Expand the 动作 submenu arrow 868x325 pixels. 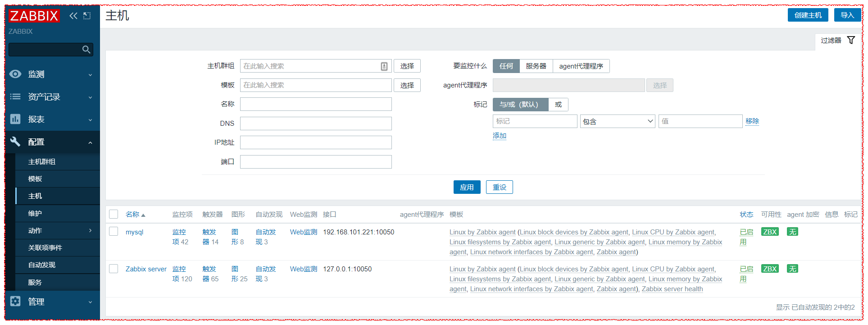coord(90,230)
